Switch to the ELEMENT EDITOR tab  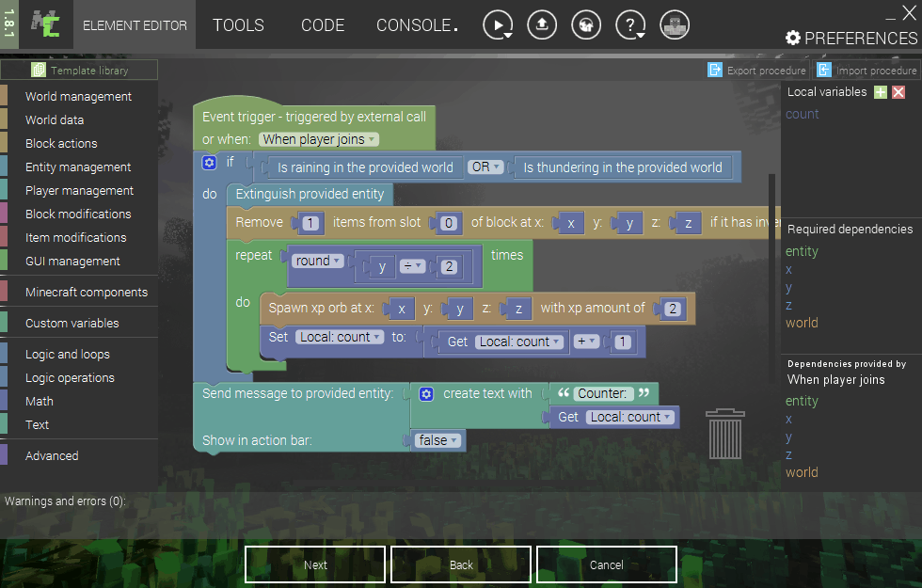tap(134, 25)
